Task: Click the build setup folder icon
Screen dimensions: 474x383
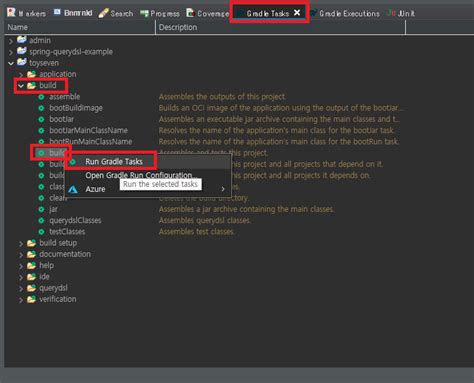Action: 32,243
